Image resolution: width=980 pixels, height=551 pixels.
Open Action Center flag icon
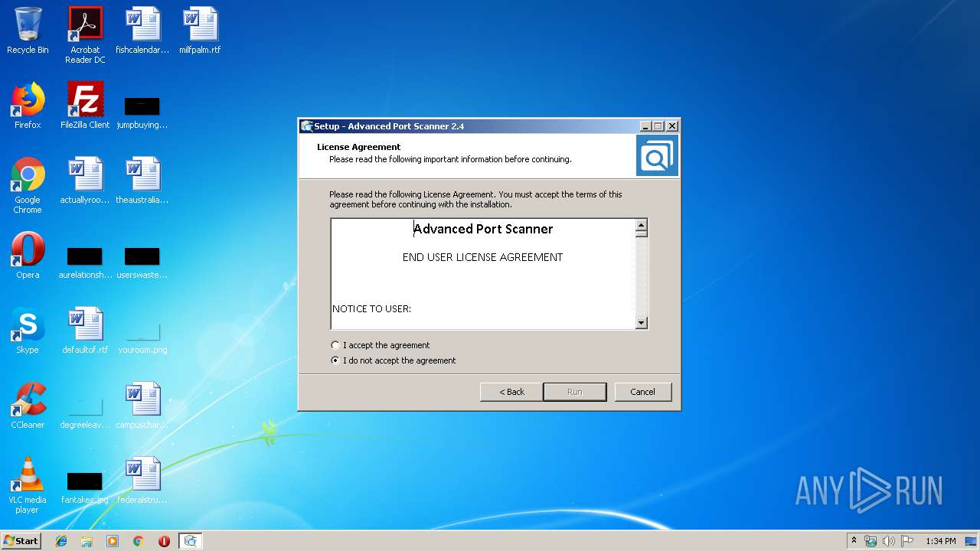pyautogui.click(x=907, y=541)
